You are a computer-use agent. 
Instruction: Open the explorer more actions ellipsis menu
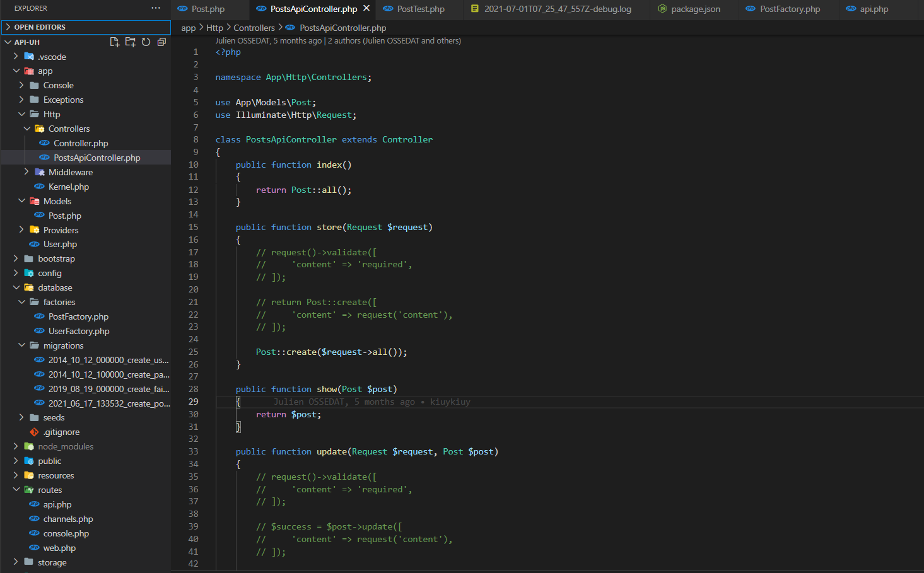[x=156, y=8]
